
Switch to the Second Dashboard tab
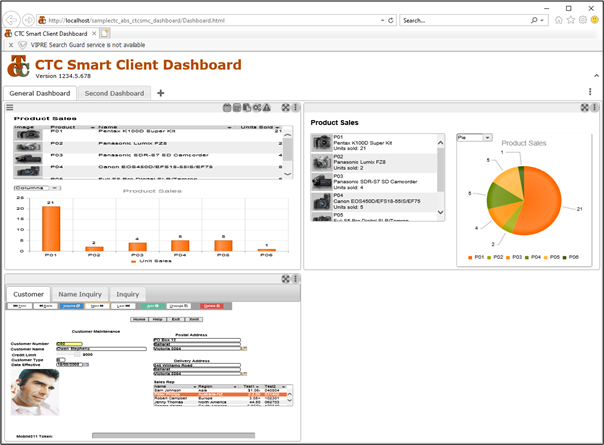[x=114, y=93]
